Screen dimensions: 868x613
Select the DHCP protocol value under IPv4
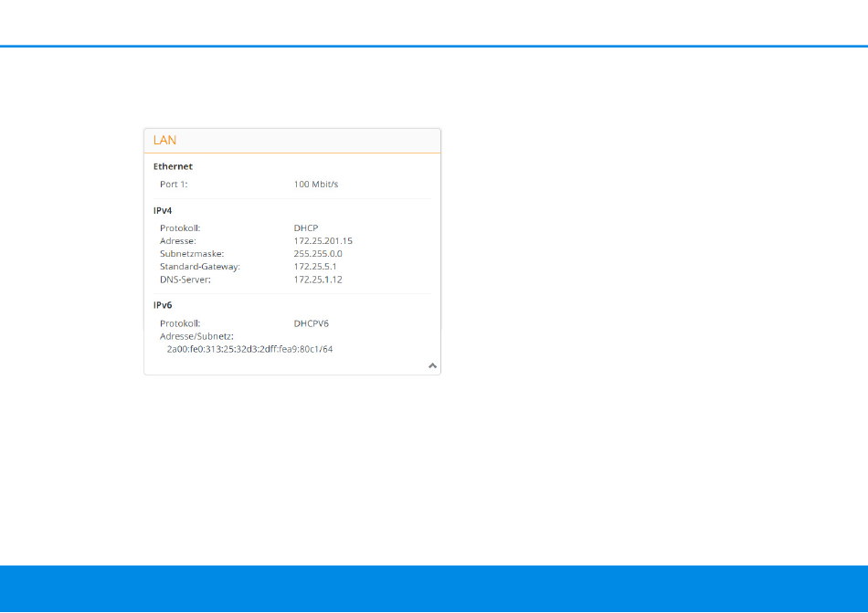coord(306,228)
